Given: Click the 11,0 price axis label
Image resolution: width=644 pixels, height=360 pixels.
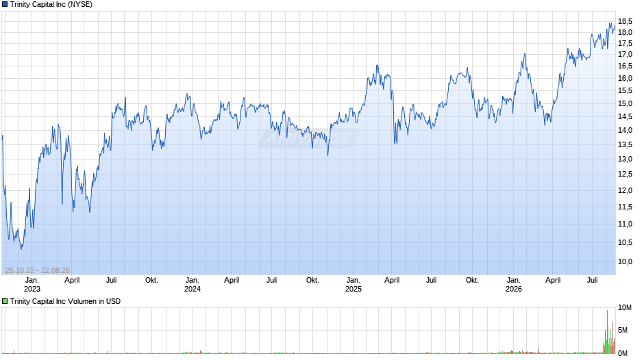Looking at the screenshot, I should 625,224.
